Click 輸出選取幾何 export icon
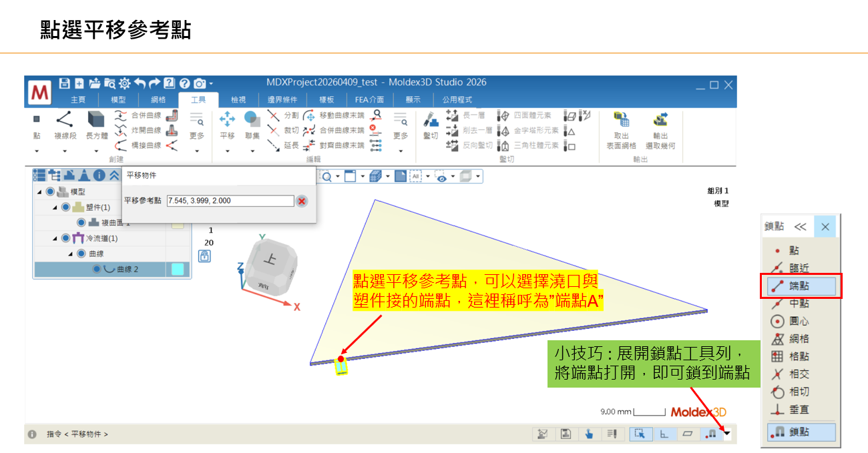The image size is (868, 453). (x=660, y=131)
